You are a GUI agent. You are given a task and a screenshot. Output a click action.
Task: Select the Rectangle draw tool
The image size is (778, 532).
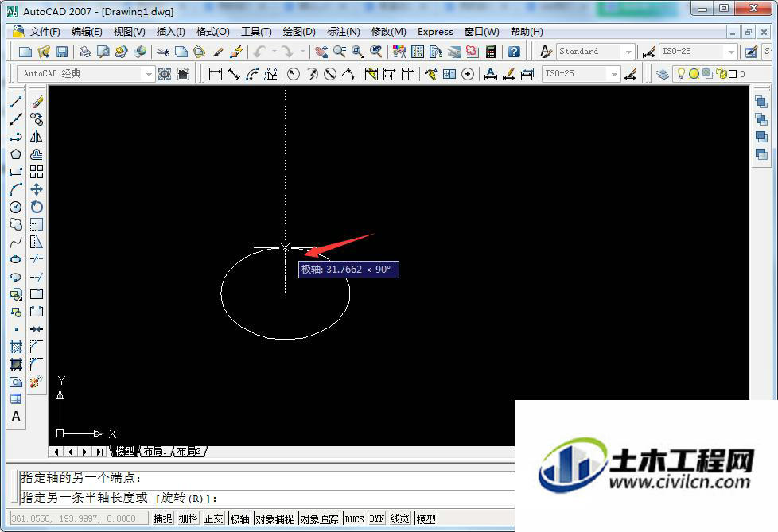tap(16, 172)
